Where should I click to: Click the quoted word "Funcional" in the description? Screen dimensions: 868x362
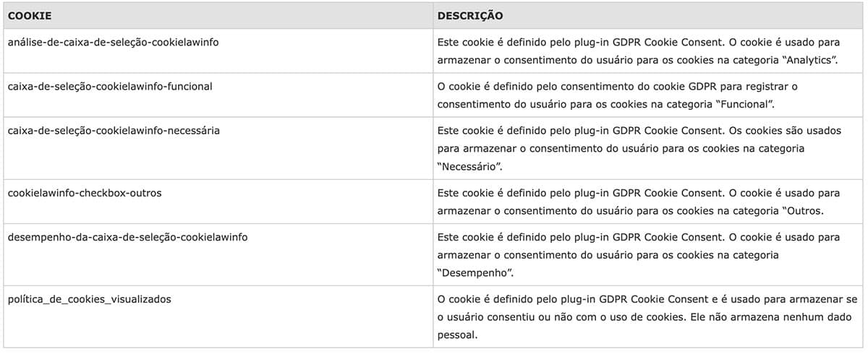745,104
